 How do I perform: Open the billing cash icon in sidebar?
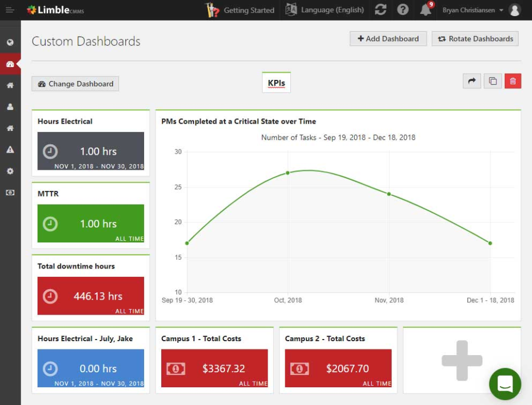9,193
